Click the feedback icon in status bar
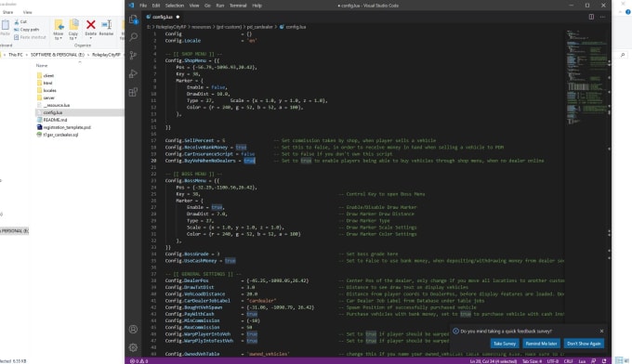This screenshot has width=632, height=364. (x=593, y=361)
